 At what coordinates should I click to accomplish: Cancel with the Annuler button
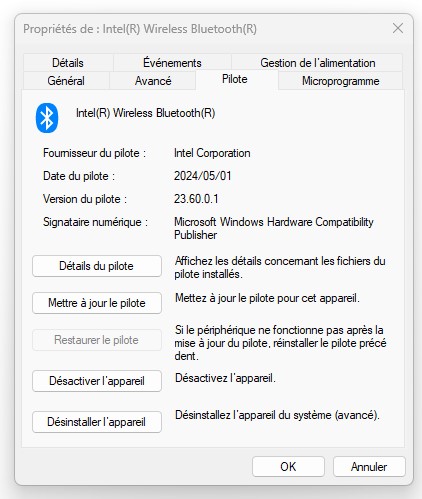(369, 467)
